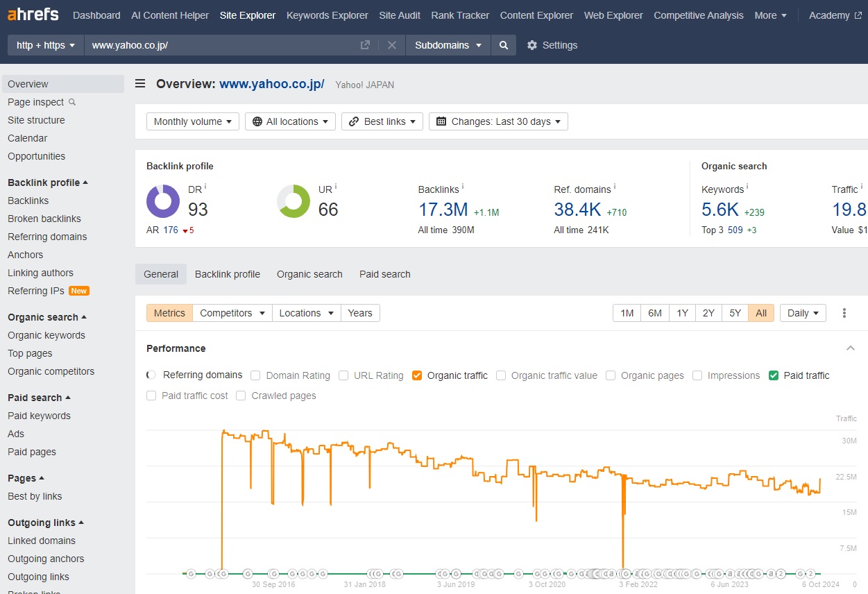Toggle Referring domains metric
The height and width of the screenshot is (594, 868).
(151, 375)
